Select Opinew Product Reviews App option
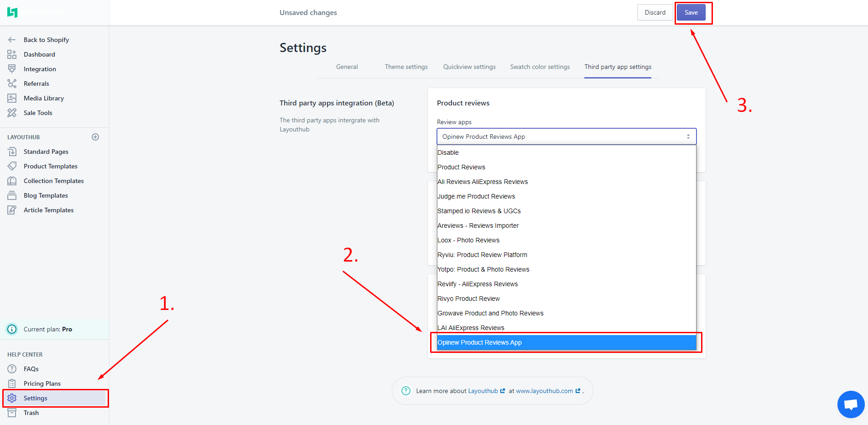Image resolution: width=868 pixels, height=425 pixels. coord(567,342)
